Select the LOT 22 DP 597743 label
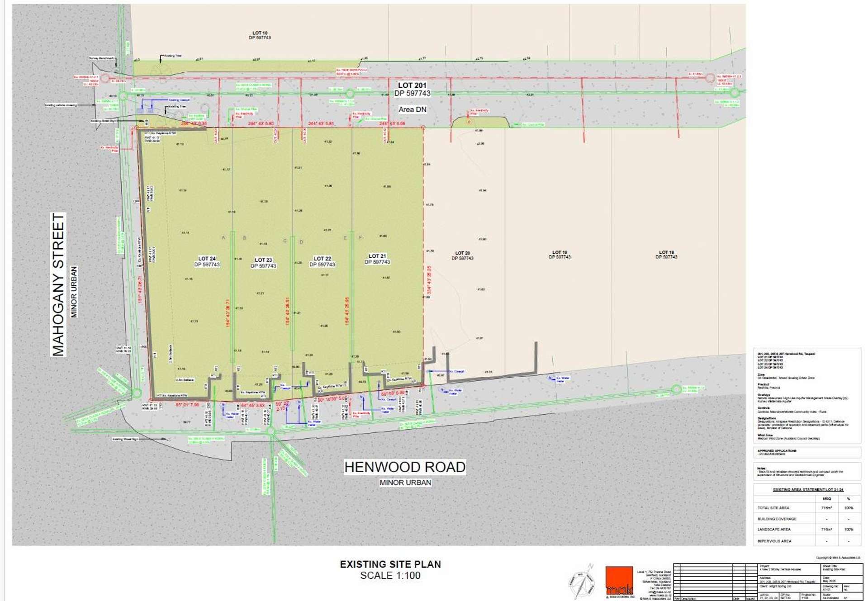Image resolution: width=868 pixels, height=601 pixels. click(x=322, y=261)
